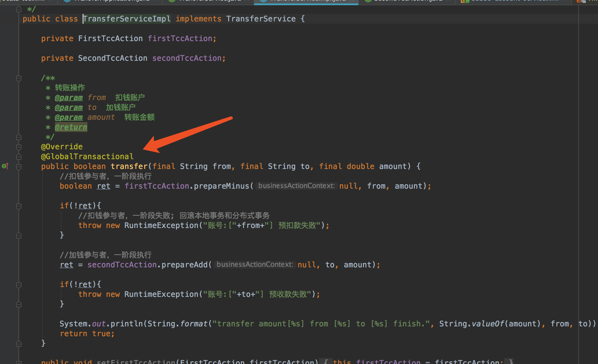The height and width of the screenshot is (364, 598).
Task: Click the @GlobalTransactional annotation
Action: 87,157
